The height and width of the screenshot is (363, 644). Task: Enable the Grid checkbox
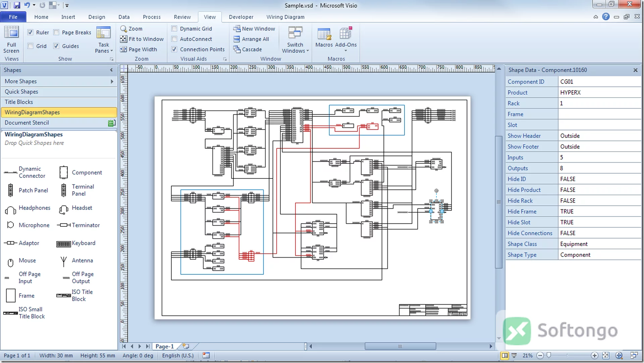pos(30,46)
